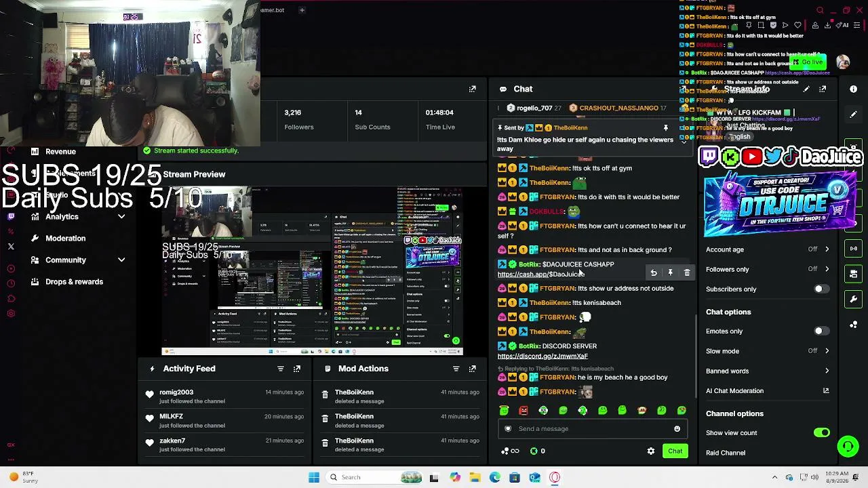Screen dimensions: 868x488
Task: Click CRASHOUT_NASSJANGO in the top chatters bar
Action: (618, 108)
